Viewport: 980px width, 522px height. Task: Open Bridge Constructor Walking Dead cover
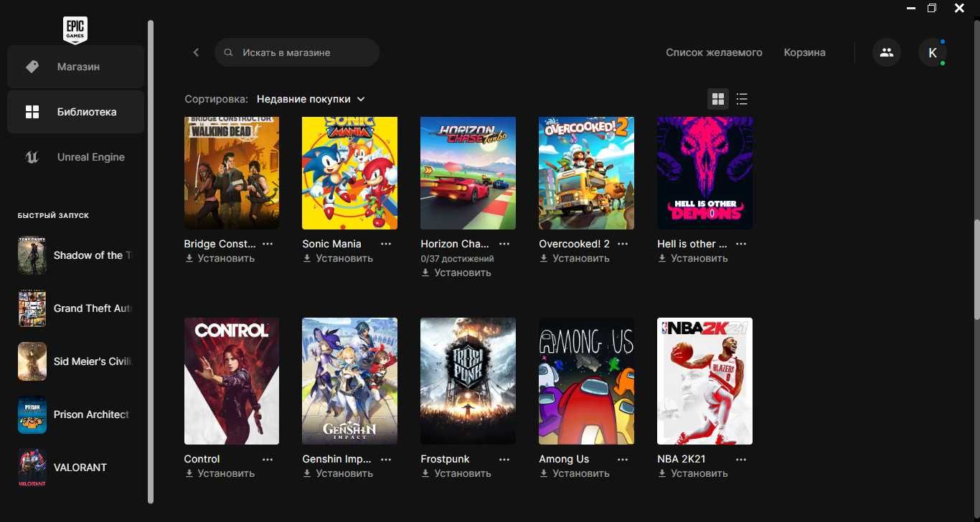232,173
